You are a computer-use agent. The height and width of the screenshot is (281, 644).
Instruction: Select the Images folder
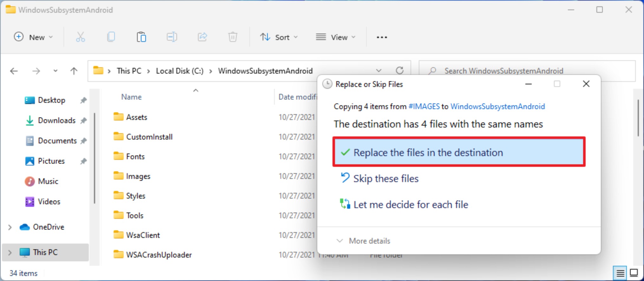point(132,176)
